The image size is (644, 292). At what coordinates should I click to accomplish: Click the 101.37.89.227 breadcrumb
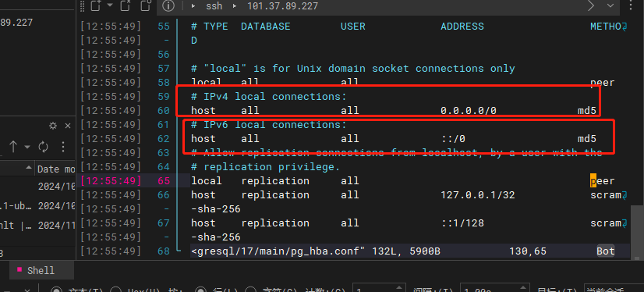[x=282, y=6]
